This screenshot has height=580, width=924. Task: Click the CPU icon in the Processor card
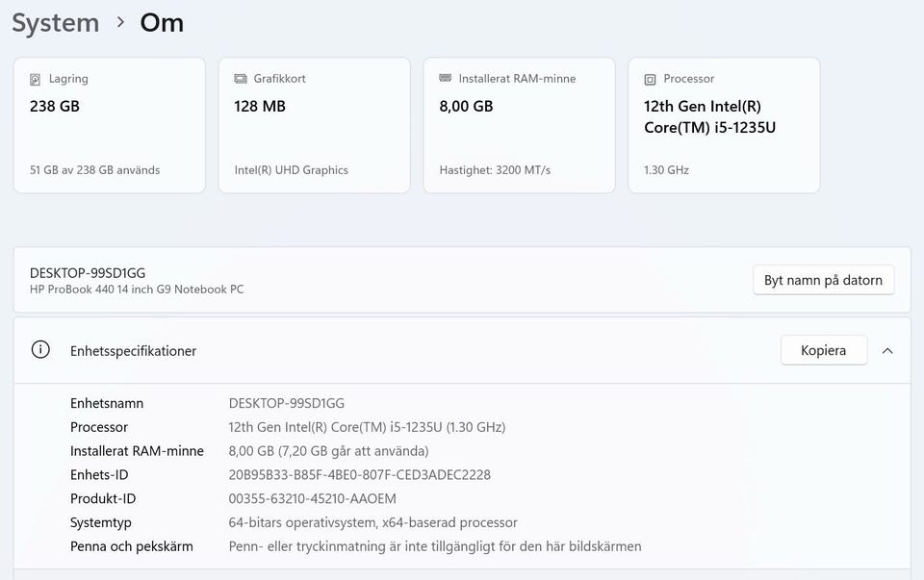650,79
